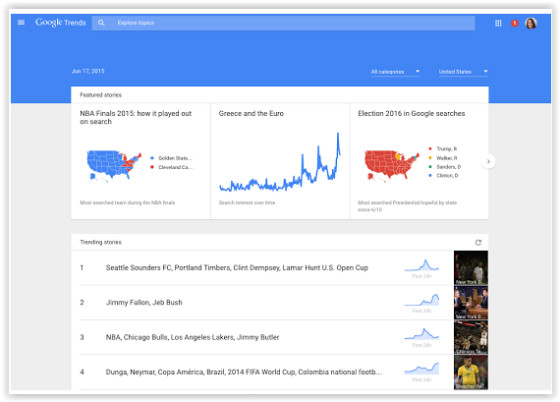560x402 pixels.
Task: Open the Google apps grid icon
Action: pos(498,23)
